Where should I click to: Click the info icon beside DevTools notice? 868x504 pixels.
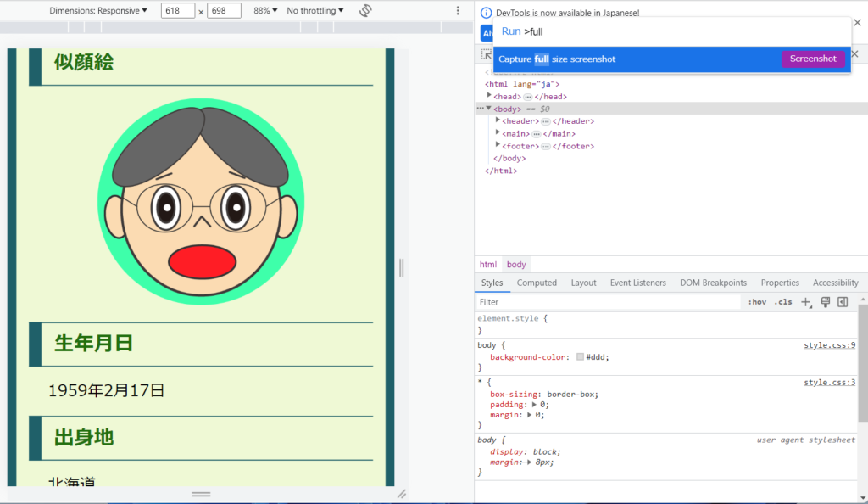(x=487, y=14)
